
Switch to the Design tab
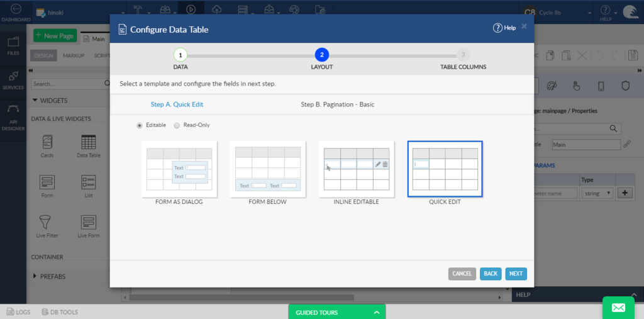(x=43, y=55)
